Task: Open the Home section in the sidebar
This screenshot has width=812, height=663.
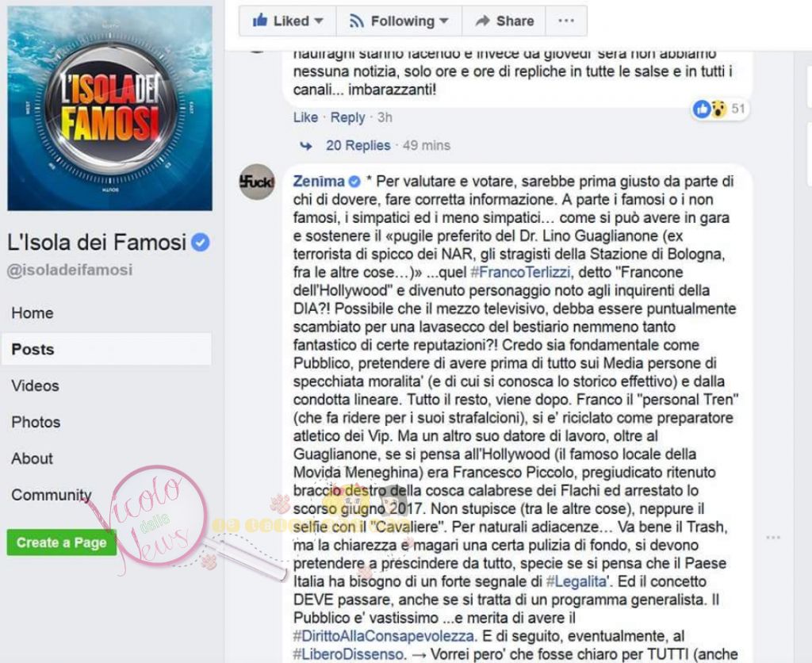Action: 32,312
